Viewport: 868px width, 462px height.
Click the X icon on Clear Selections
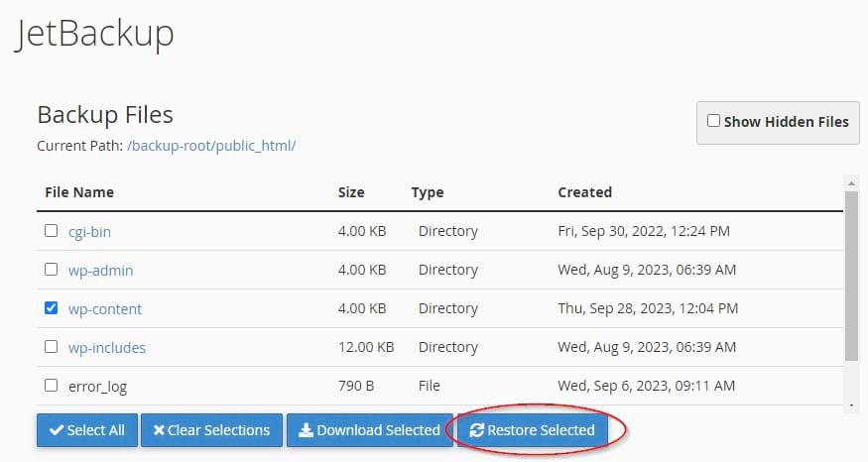(159, 430)
